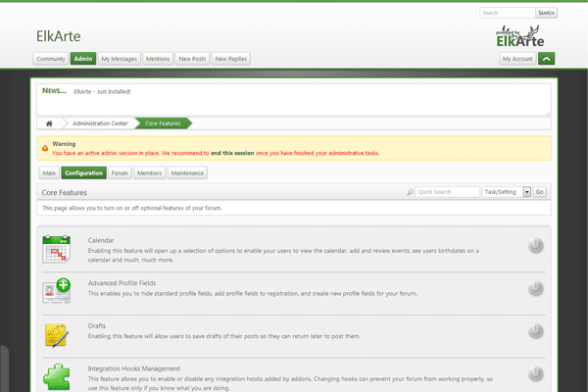Click the Advanced Profile Fields icon
This screenshot has width=588, height=392.
point(57,290)
